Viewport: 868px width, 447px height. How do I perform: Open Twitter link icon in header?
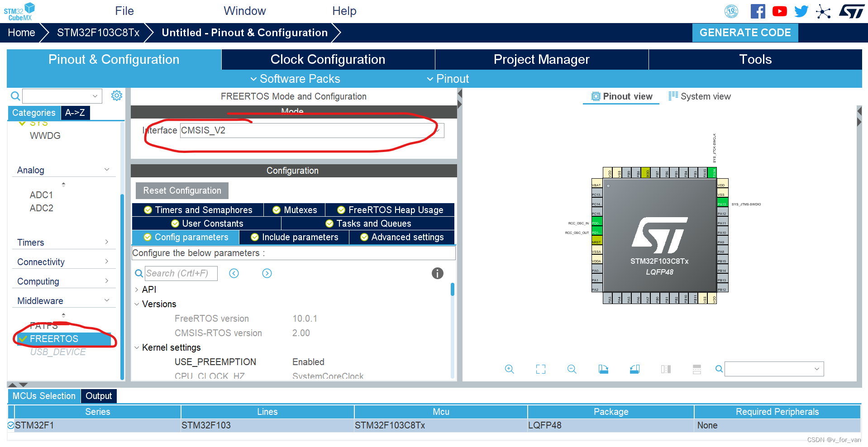pyautogui.click(x=801, y=11)
